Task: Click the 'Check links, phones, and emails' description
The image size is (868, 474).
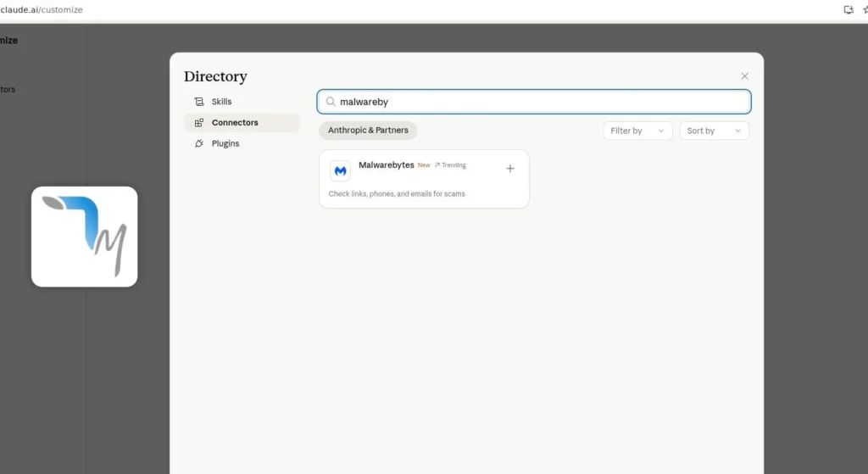Action: click(397, 194)
